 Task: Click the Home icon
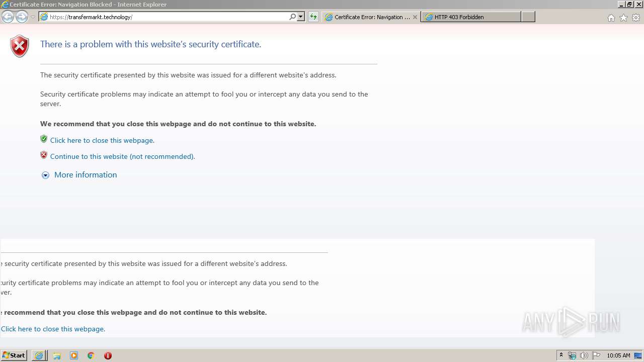click(x=611, y=18)
